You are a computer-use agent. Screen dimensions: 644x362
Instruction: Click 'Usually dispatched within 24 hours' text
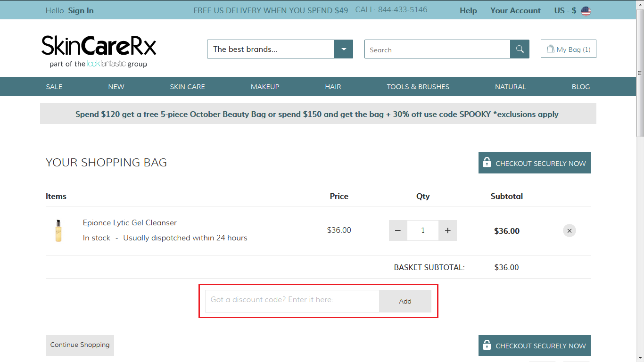[x=185, y=238]
